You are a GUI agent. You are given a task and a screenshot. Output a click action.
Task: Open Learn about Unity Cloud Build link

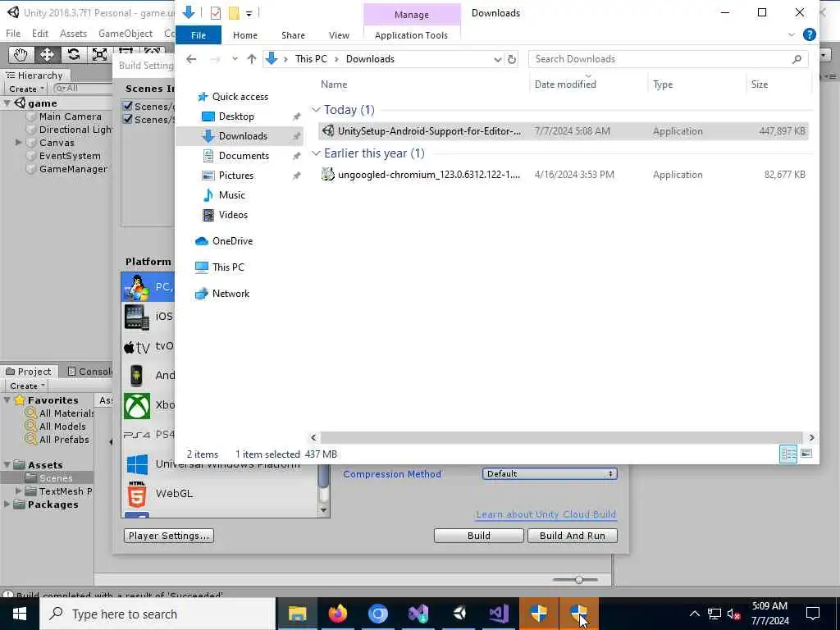pyautogui.click(x=546, y=514)
